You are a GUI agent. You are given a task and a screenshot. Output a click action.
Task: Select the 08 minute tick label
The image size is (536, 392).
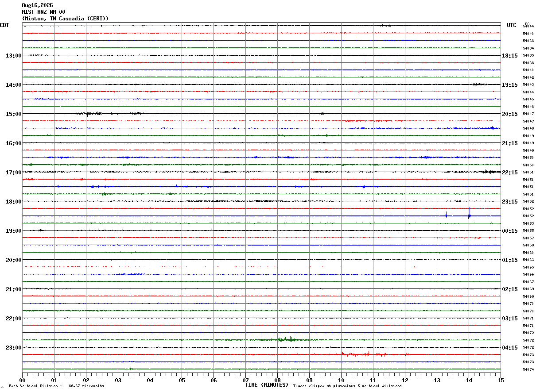[278, 380]
